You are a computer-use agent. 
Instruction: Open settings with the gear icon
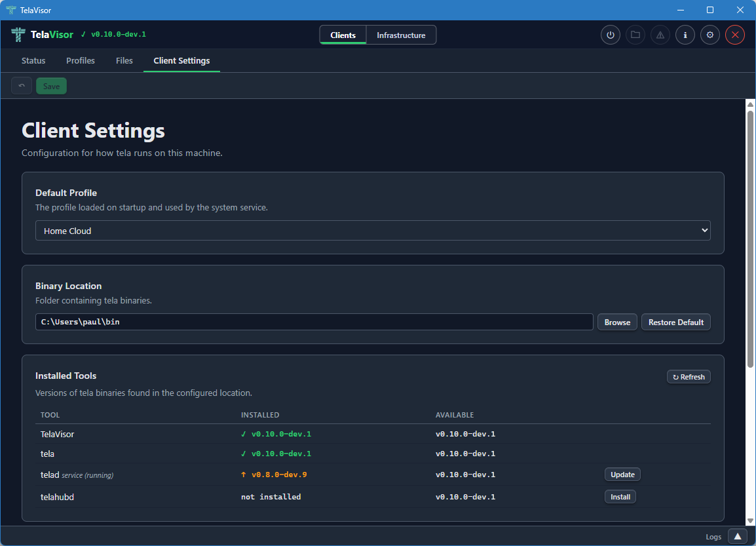709,35
